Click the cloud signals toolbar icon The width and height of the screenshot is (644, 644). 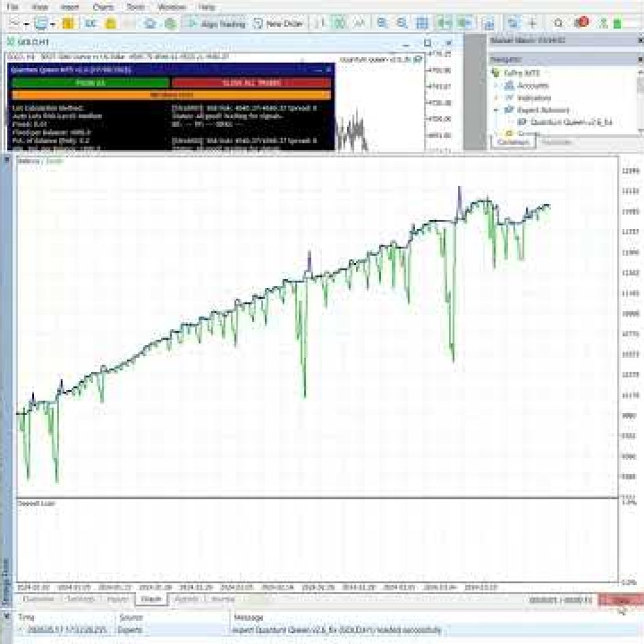coord(150,23)
